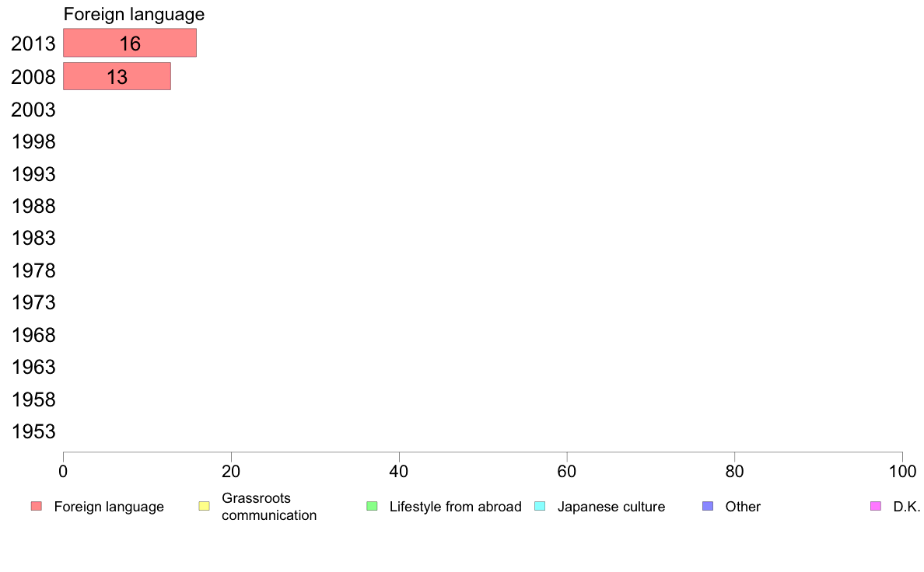Click the 1953 year axis label
The width and height of the screenshot is (924, 572).
tap(33, 432)
